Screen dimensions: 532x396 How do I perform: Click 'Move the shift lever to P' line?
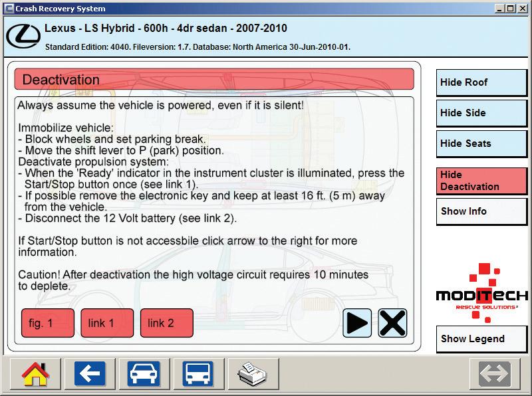121,151
